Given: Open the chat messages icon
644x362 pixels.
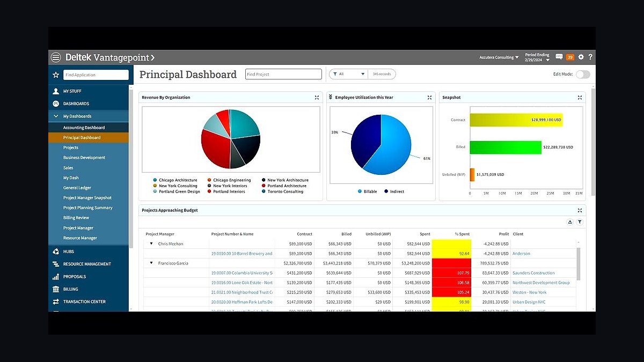Looking at the screenshot, I should 559,57.
